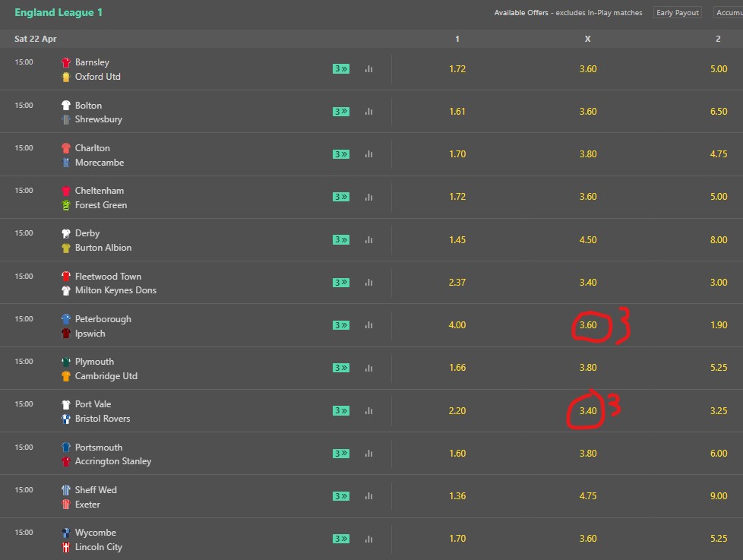Viewport: 743px width, 560px height.
Task: Click Forest Green shirt icon
Action: [x=66, y=205]
